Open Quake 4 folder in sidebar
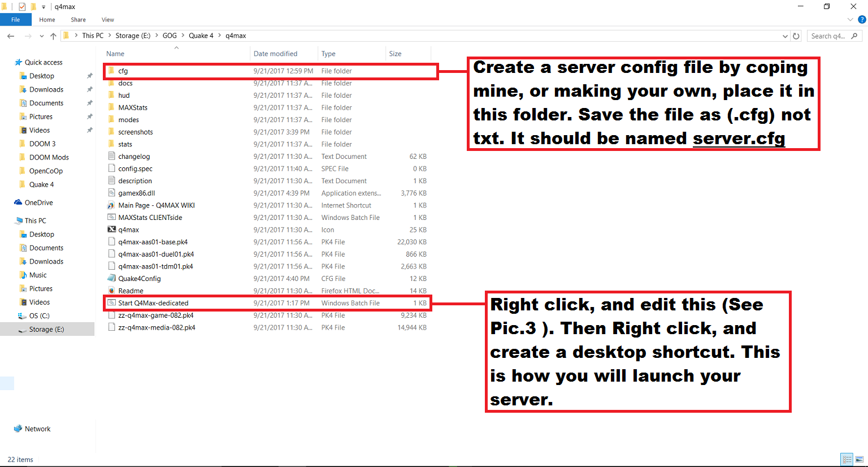 (x=41, y=184)
